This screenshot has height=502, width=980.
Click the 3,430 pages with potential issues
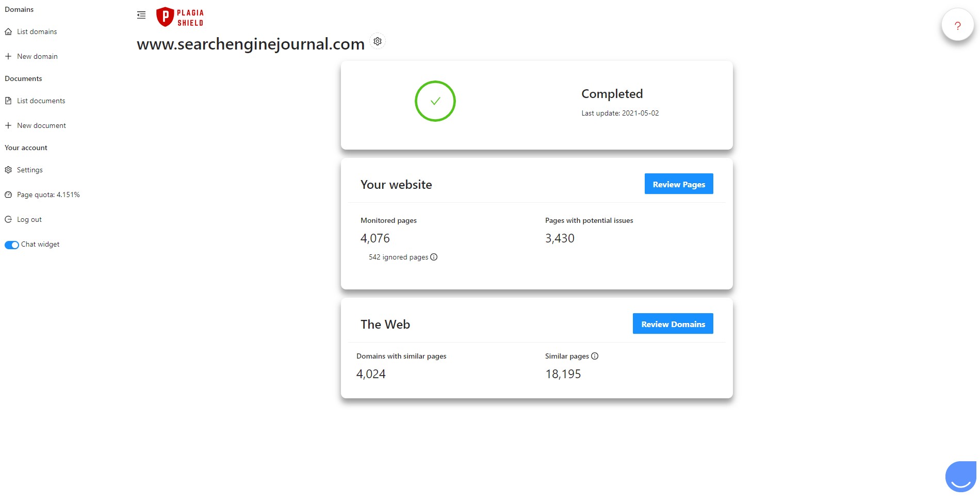pyautogui.click(x=560, y=238)
